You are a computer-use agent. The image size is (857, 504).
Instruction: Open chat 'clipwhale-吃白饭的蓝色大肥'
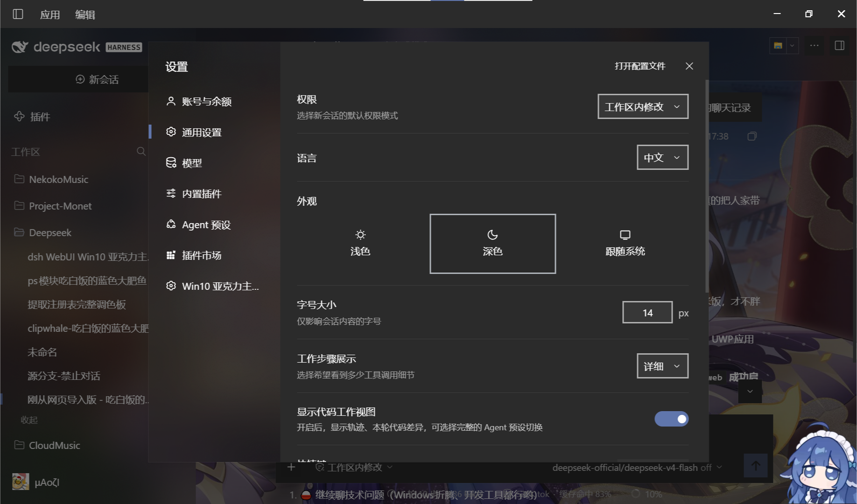pyautogui.click(x=88, y=328)
